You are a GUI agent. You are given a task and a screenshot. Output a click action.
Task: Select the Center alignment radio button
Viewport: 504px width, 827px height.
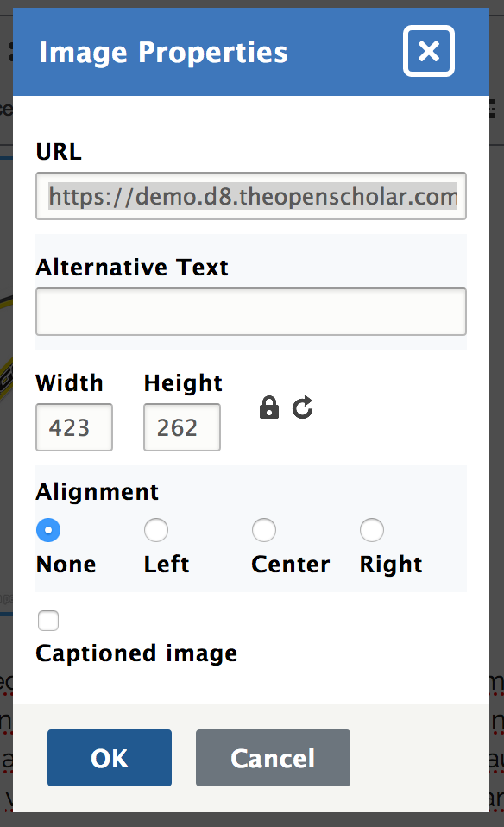263,530
